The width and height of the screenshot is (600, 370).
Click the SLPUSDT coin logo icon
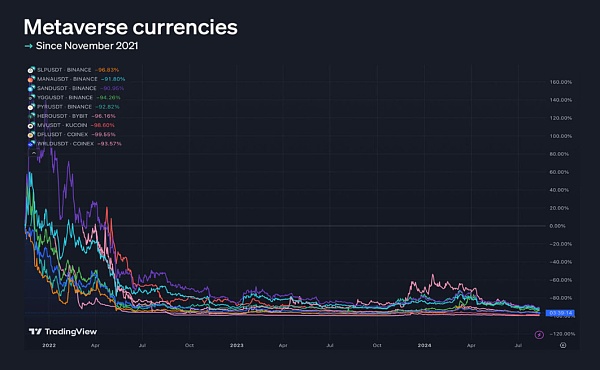pyautogui.click(x=31, y=70)
